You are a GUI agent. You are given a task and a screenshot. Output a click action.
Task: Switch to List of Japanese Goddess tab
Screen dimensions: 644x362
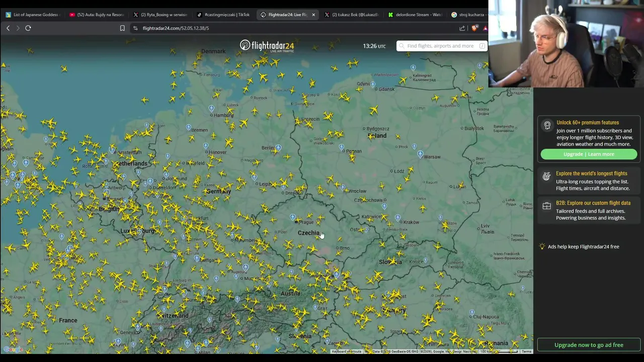(32, 15)
